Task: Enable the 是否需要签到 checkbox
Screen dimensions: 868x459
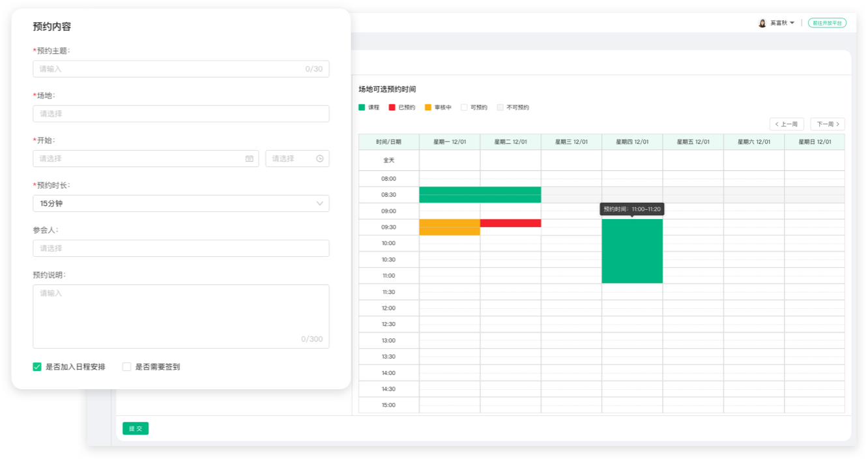Action: [x=127, y=367]
